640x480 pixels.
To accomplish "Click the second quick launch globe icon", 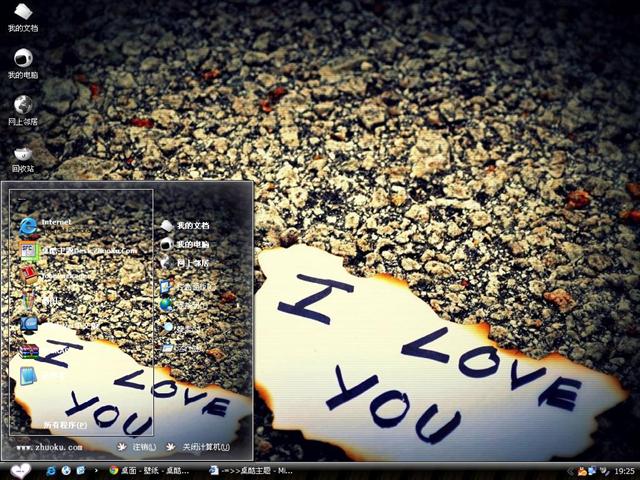I will tap(66, 471).
